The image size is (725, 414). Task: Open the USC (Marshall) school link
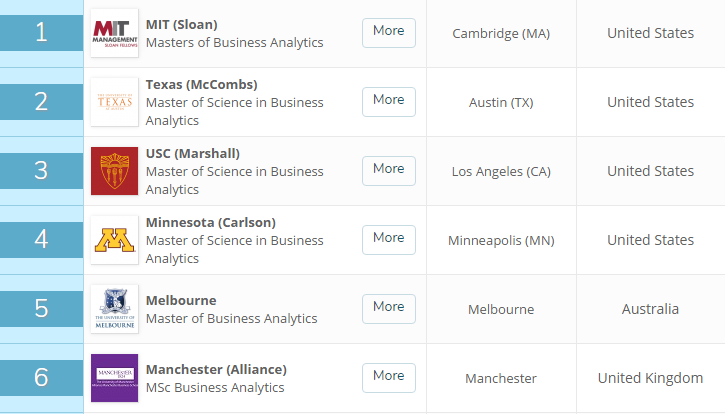(193, 153)
